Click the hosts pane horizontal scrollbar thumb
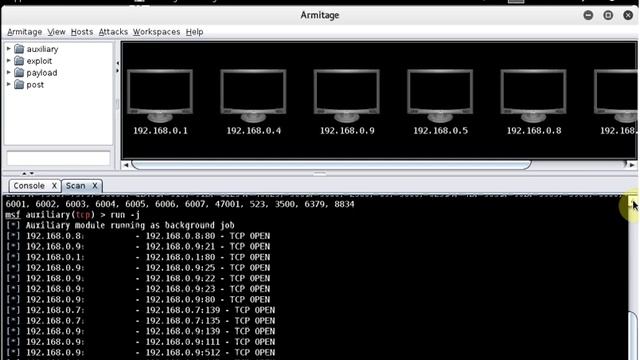Image resolution: width=640 pixels, height=360 pixels. coord(331,165)
